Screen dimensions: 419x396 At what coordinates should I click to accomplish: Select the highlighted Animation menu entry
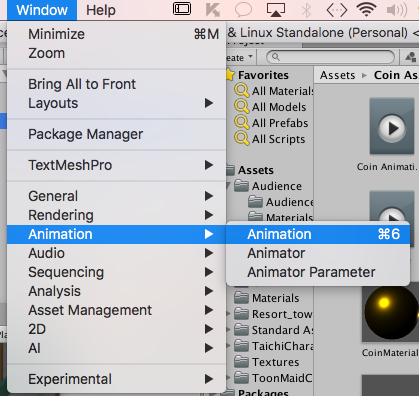coord(117,234)
